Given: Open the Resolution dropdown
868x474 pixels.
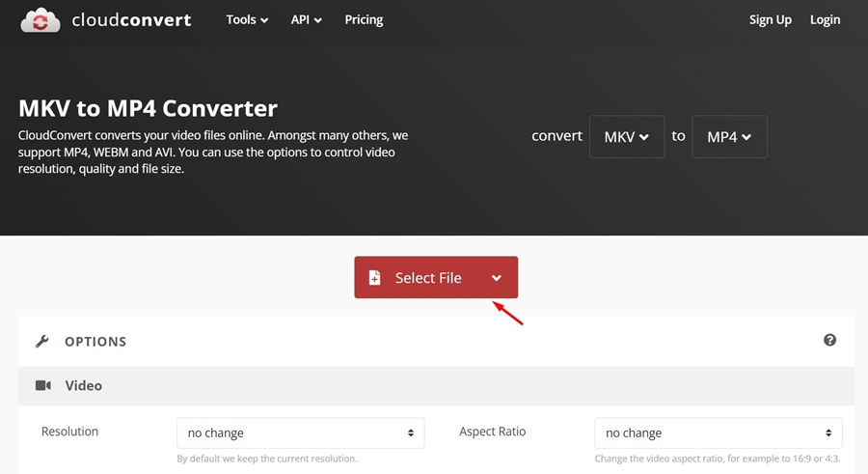Looking at the screenshot, I should coord(301,433).
